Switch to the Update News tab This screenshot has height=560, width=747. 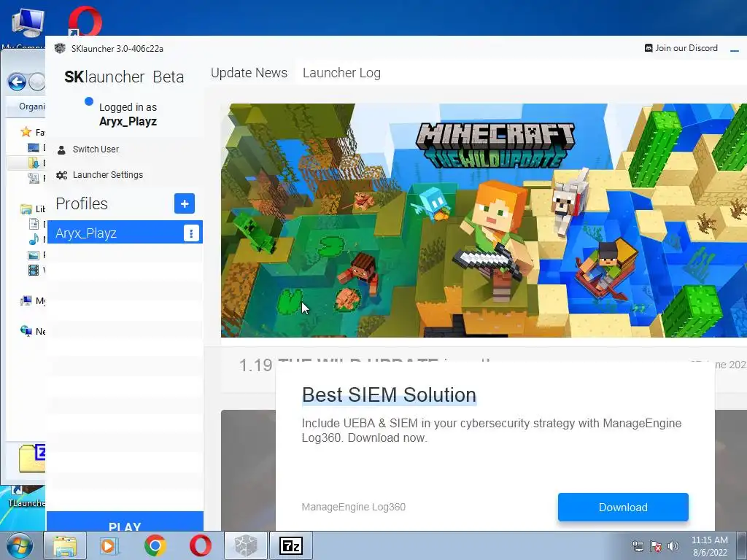point(249,73)
